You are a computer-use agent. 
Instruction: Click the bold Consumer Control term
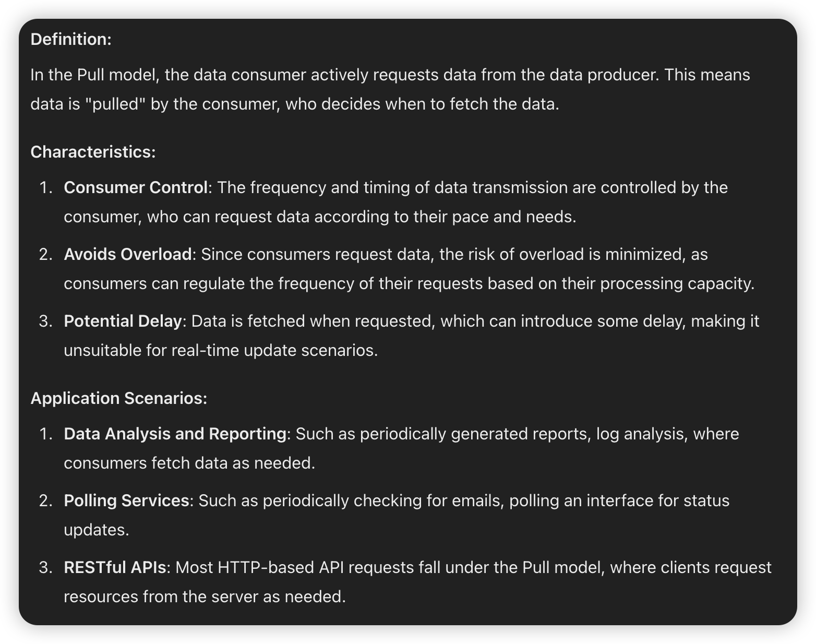click(136, 187)
